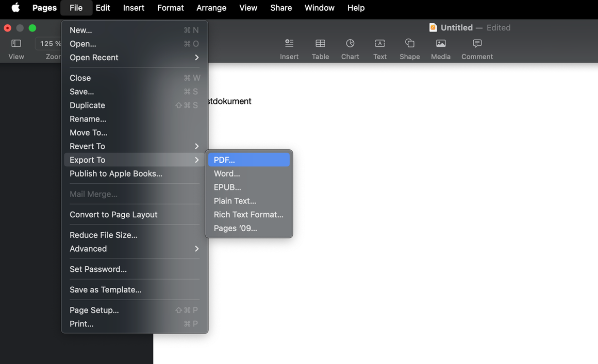This screenshot has height=364, width=598.
Task: Open the Shape toolbar icon
Action: pyautogui.click(x=410, y=43)
